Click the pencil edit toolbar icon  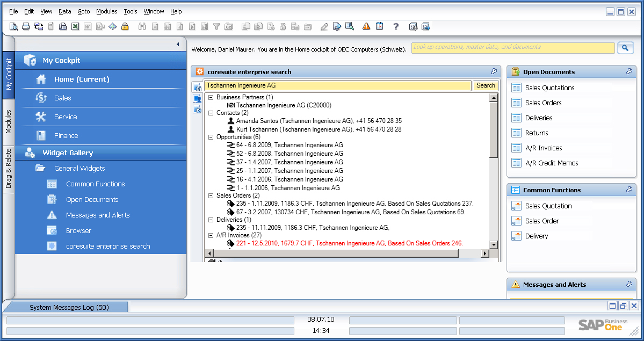pos(324,27)
